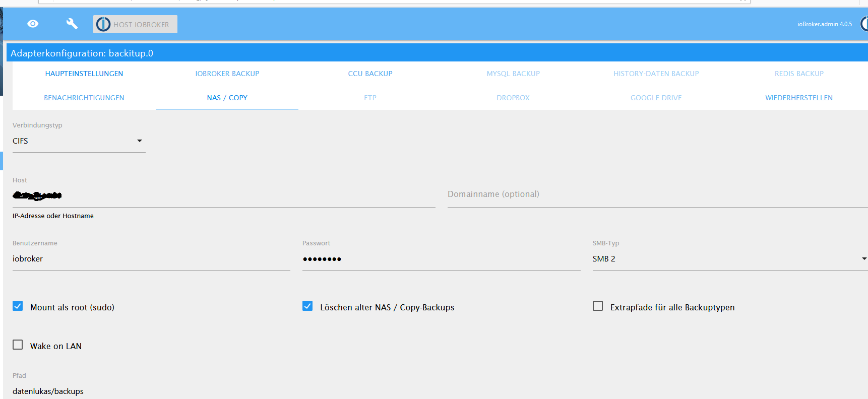Viewport: 868px width, 399px height.
Task: Go to the Benachrichtigungen tab
Action: (x=84, y=98)
